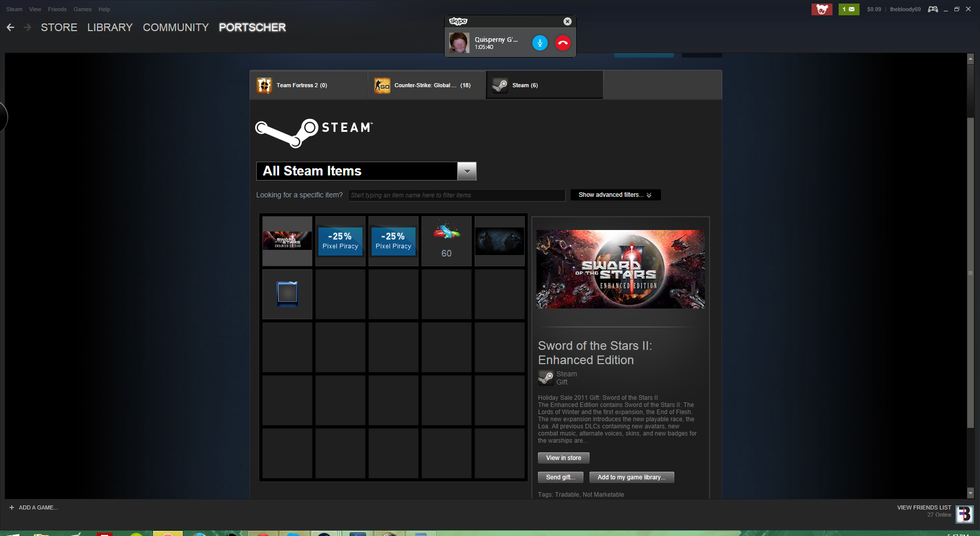This screenshot has height=536, width=980.
Task: Launch Big Picture mode controller icon
Action: pyautogui.click(x=933, y=9)
